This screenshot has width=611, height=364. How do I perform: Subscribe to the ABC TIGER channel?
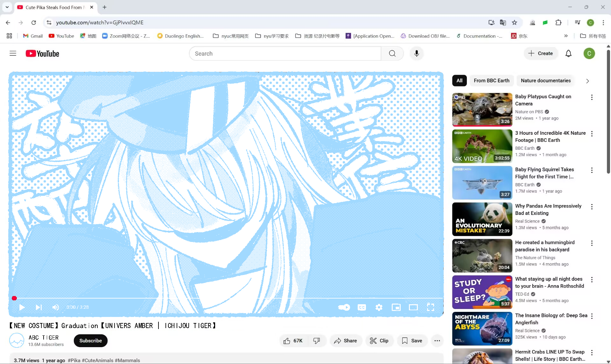click(x=90, y=340)
